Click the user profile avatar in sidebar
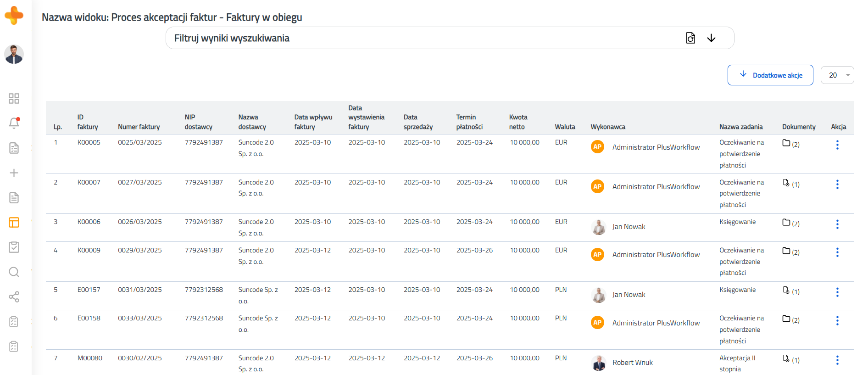868x375 pixels. 14,54
